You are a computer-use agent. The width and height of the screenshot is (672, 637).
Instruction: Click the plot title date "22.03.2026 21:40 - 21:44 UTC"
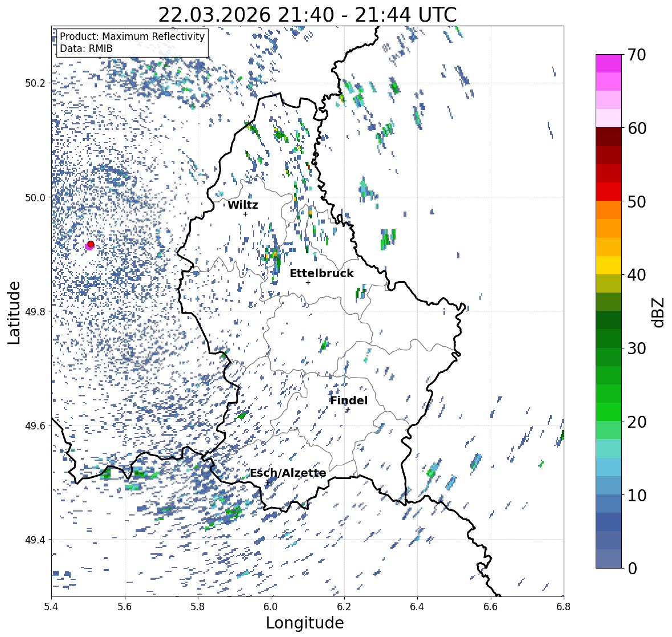(307, 15)
